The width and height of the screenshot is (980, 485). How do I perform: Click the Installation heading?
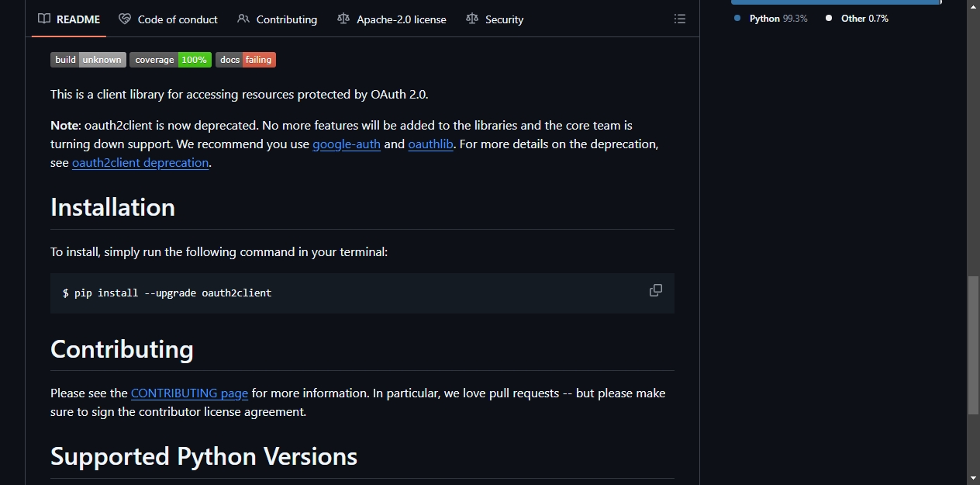click(x=112, y=207)
